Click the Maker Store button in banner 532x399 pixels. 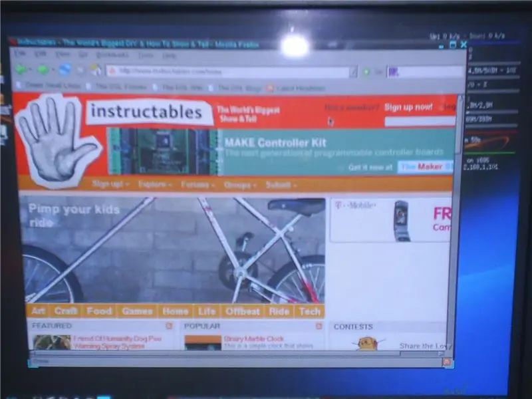point(426,167)
